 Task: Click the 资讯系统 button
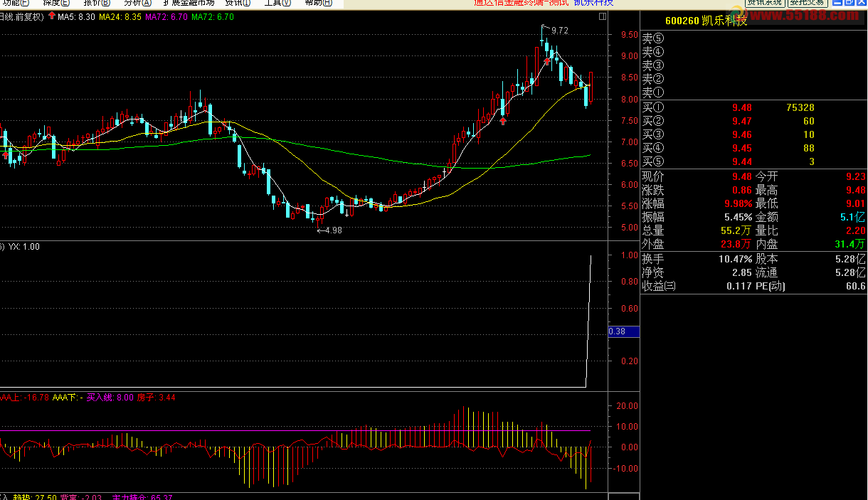(765, 3)
